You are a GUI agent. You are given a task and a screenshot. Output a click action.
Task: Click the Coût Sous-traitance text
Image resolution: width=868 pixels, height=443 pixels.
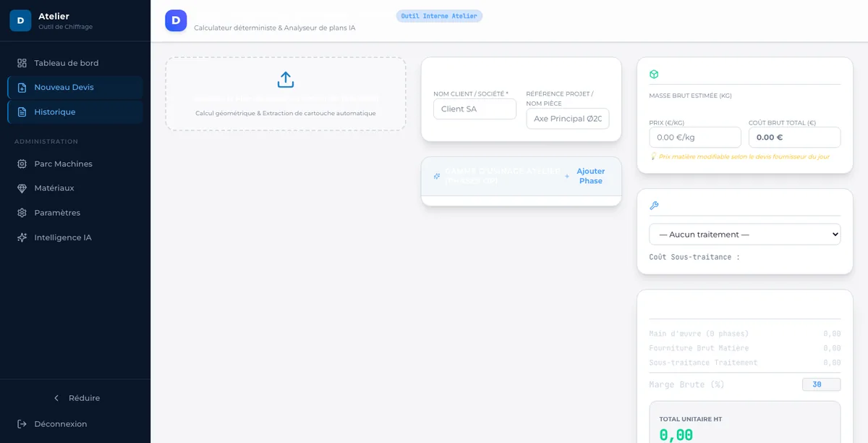pos(694,257)
